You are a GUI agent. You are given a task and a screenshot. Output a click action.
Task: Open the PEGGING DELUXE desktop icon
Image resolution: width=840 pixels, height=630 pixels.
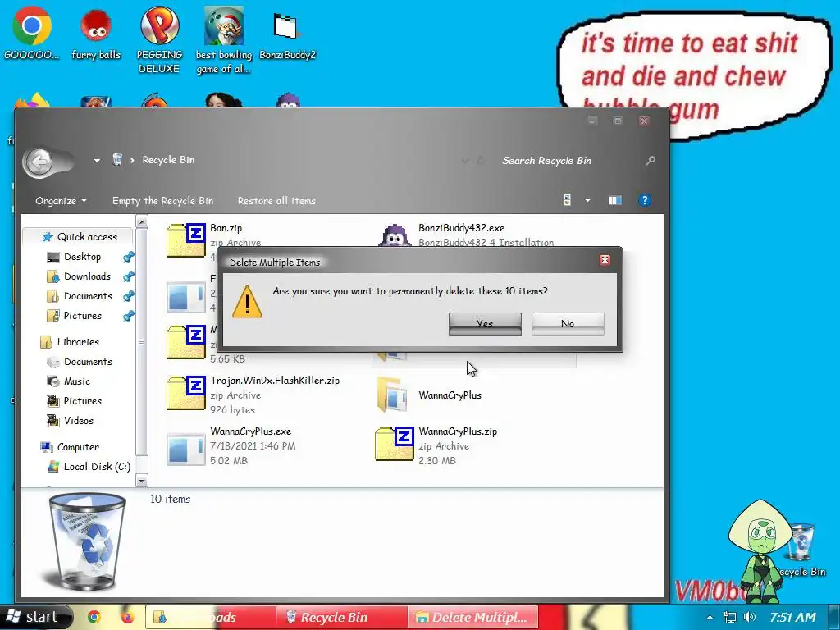[159, 39]
